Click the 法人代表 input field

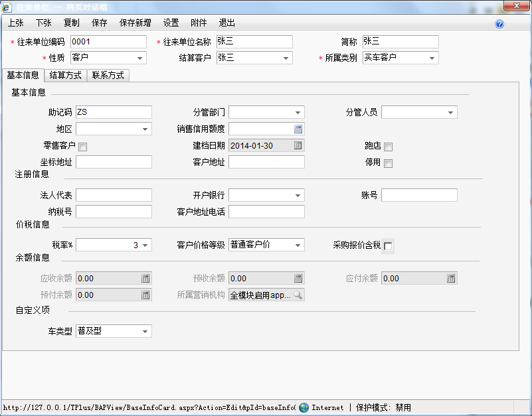click(x=114, y=195)
